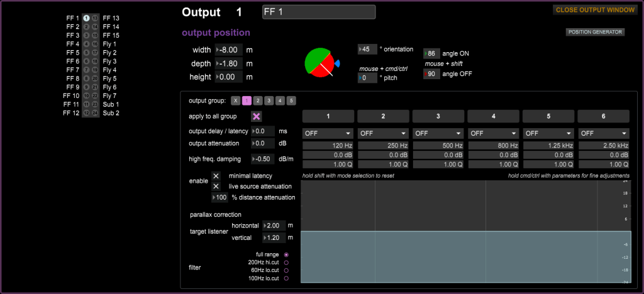Select output 16 circle for Fly 1
The width and height of the screenshot is (644, 294).
point(95,44)
